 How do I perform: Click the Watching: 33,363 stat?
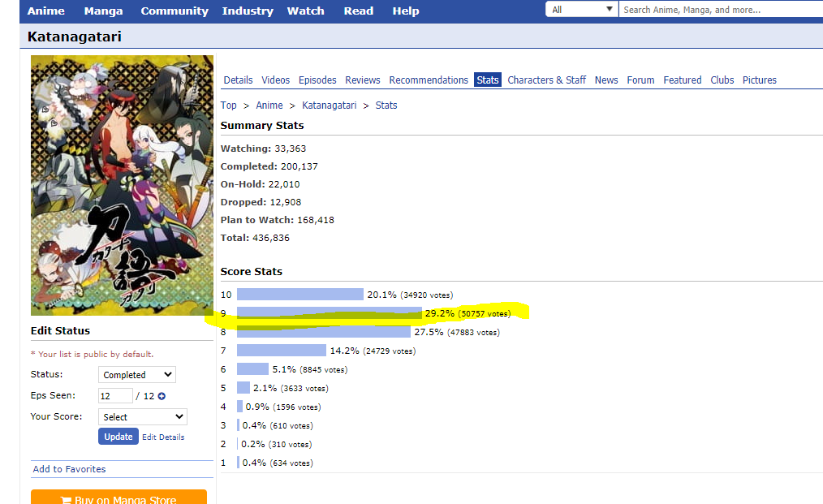point(263,149)
